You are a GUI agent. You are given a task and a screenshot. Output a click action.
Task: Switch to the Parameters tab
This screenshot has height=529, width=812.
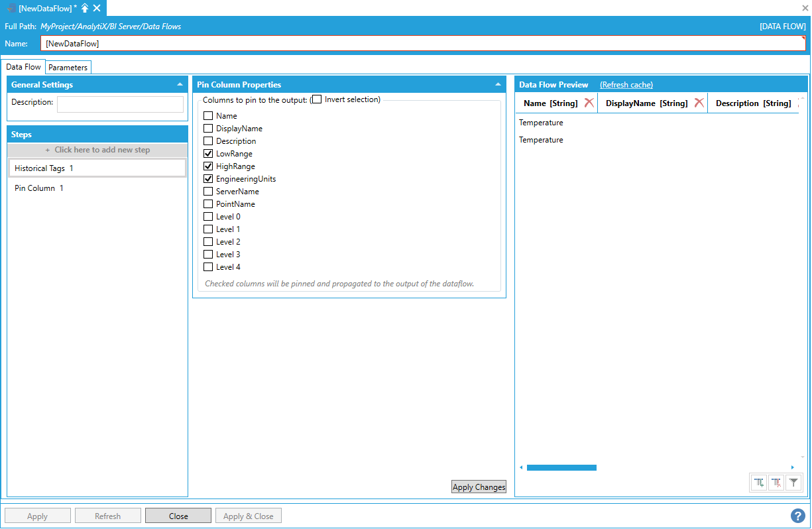click(68, 68)
